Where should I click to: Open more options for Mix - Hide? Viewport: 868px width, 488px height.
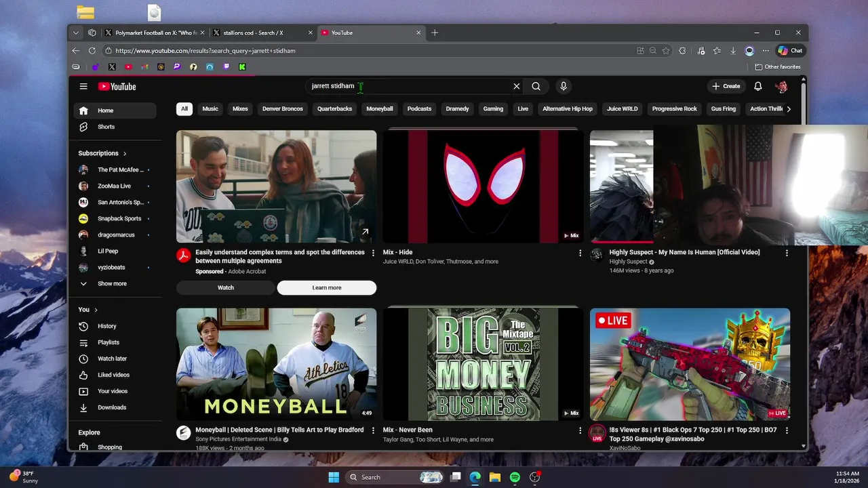pos(580,253)
